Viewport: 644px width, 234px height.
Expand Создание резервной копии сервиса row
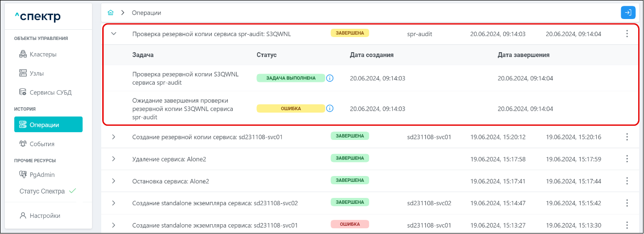click(x=113, y=137)
